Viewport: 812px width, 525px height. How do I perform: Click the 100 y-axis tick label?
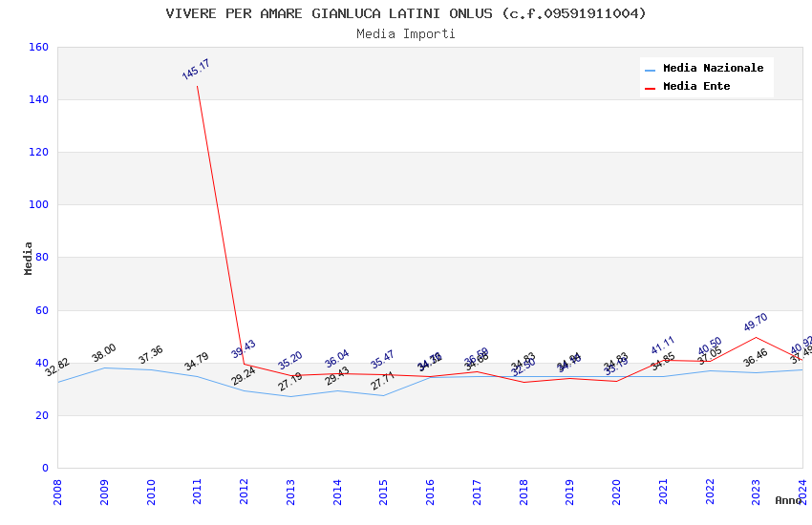[x=38, y=204]
